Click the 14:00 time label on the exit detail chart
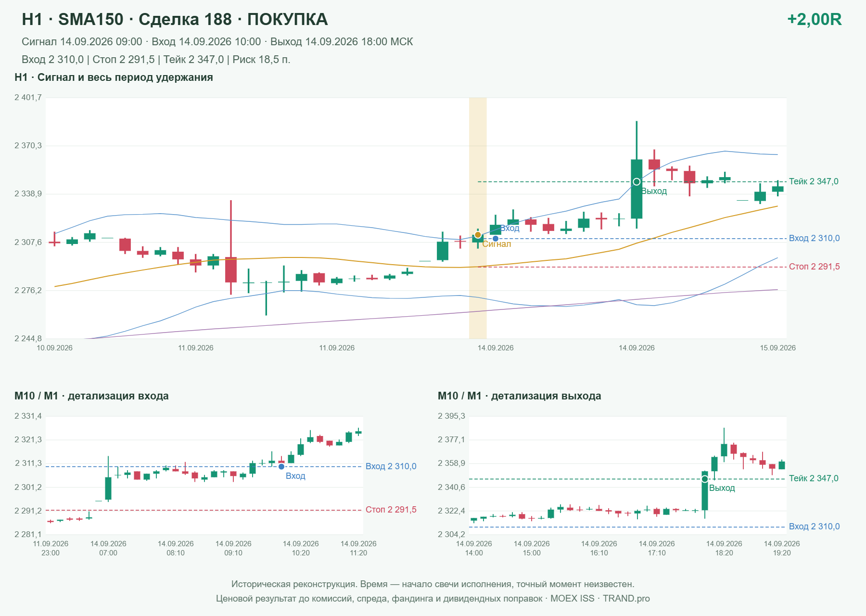Screen dimensions: 866x616 [474, 553]
